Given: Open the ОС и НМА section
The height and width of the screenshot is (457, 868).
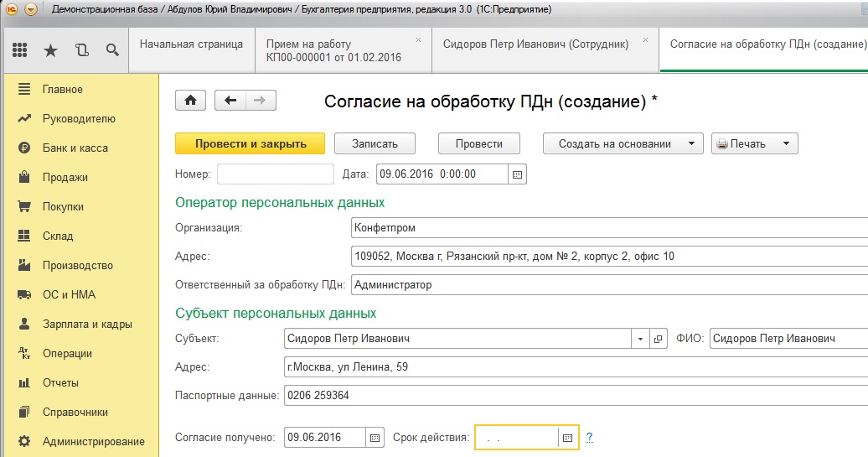Looking at the screenshot, I should [81, 294].
